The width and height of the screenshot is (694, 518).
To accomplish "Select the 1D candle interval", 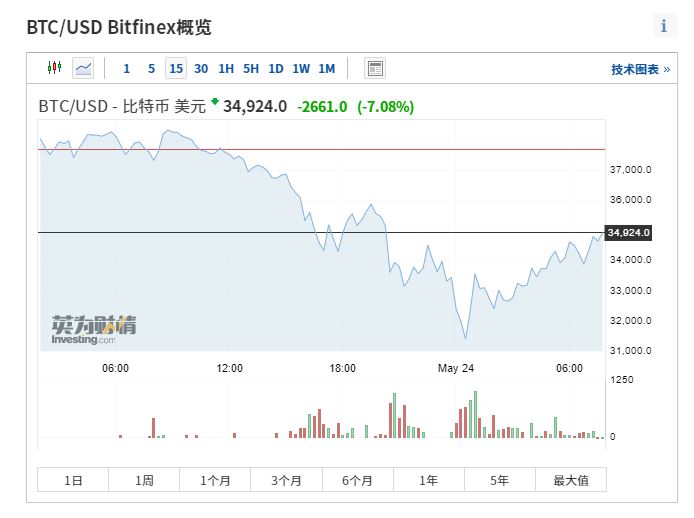I will 276,68.
